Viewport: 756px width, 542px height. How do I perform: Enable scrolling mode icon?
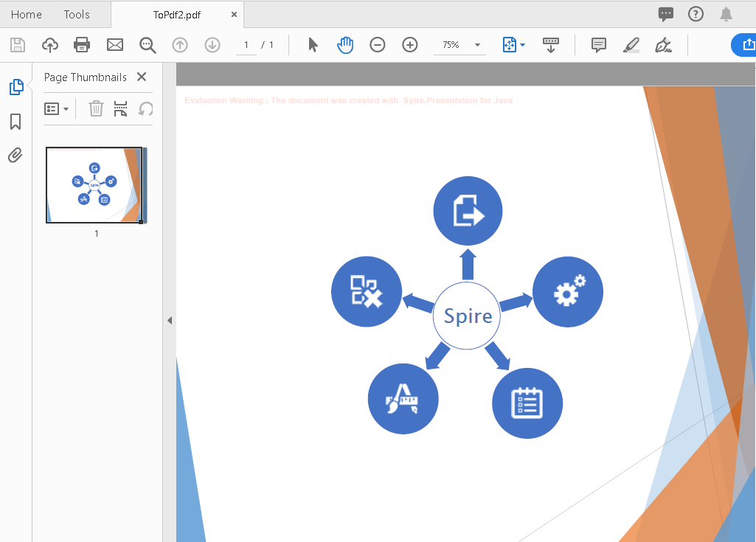click(551, 45)
